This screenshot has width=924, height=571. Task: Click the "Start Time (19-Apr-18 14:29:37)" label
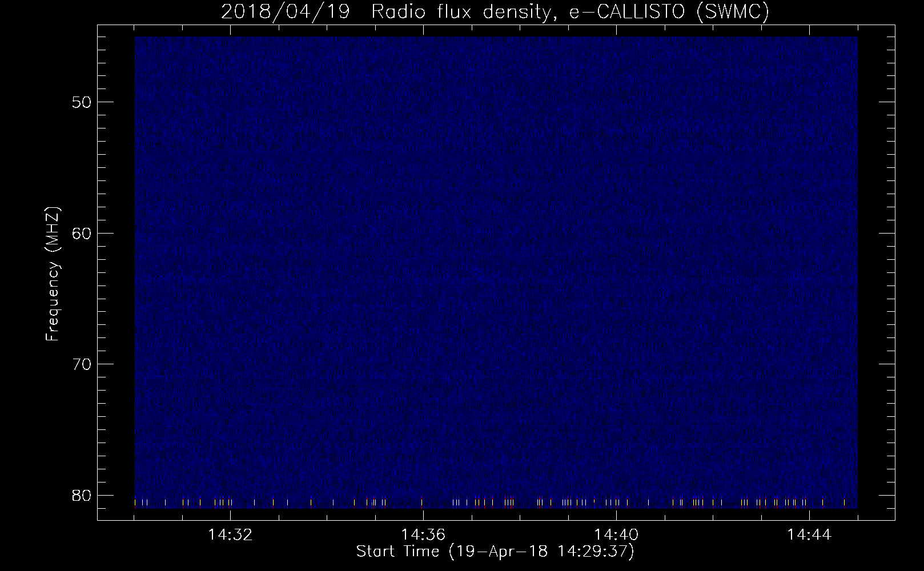[495, 552]
